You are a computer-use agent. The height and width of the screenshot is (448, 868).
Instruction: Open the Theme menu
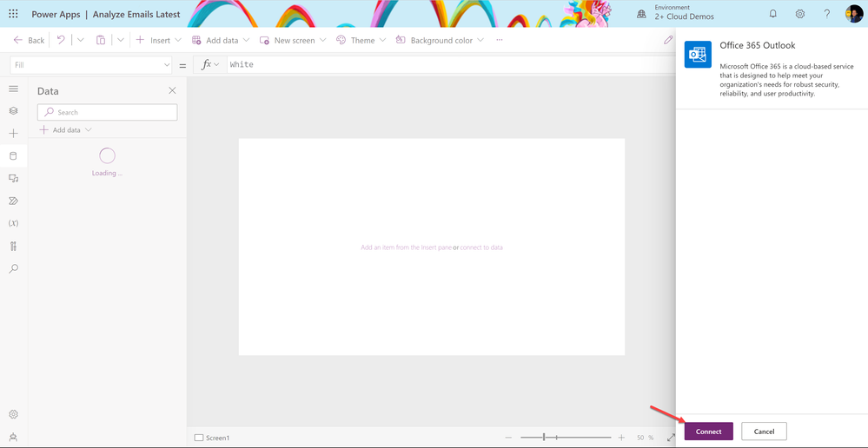point(361,41)
